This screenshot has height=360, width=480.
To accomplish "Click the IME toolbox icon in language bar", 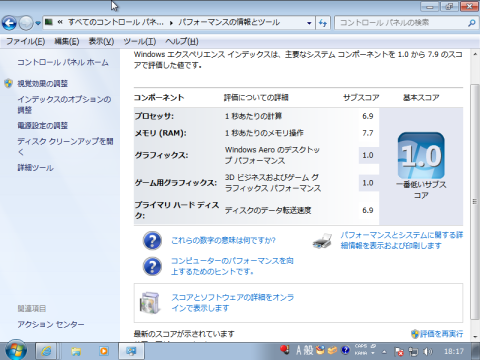I will point(333,350).
